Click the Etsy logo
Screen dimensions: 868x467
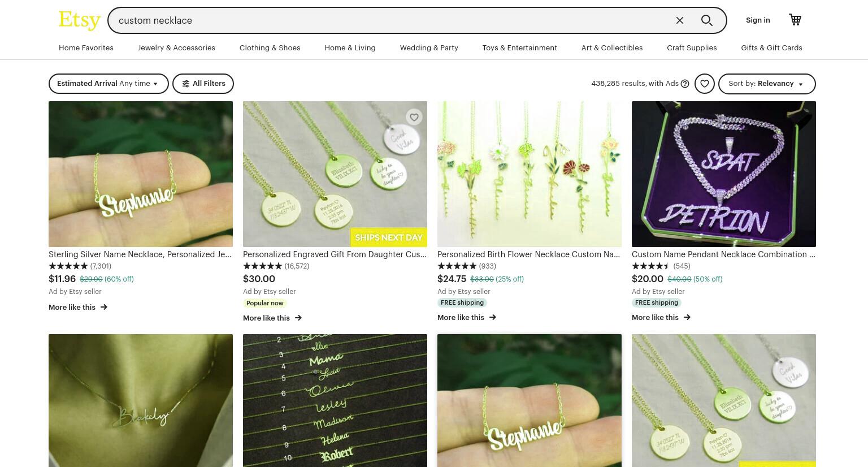tap(80, 20)
